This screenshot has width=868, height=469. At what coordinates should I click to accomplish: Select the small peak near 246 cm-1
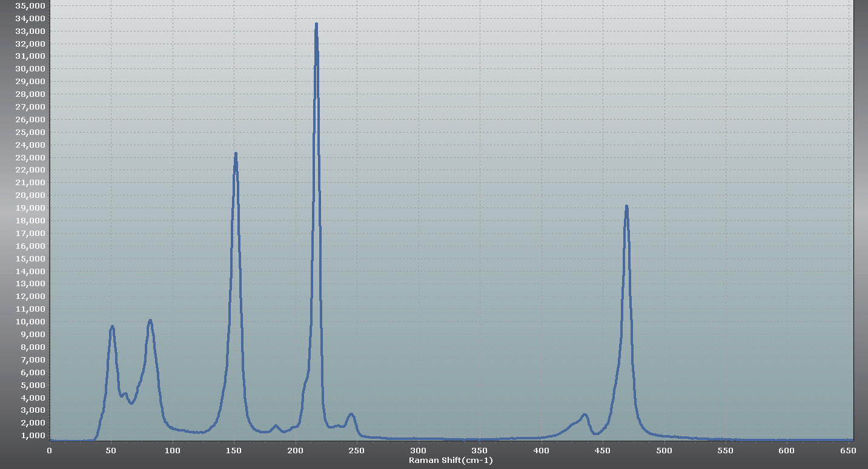351,414
